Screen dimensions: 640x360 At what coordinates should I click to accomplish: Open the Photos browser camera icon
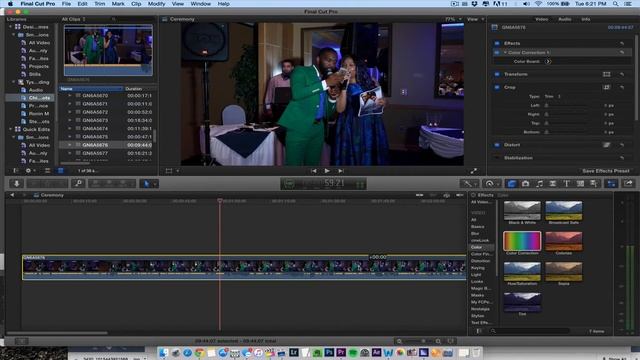click(526, 184)
